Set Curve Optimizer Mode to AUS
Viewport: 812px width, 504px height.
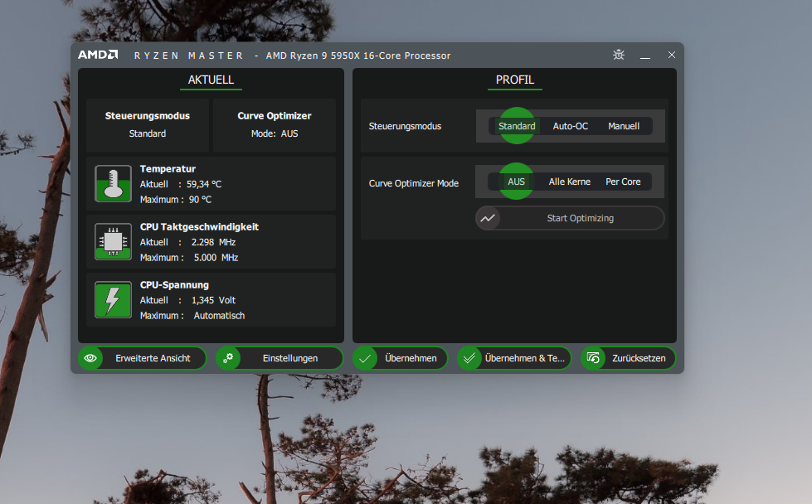pyautogui.click(x=516, y=182)
